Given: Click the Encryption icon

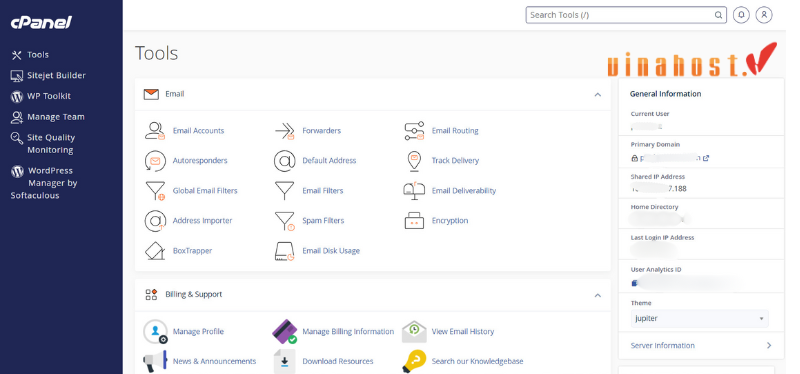Looking at the screenshot, I should (x=414, y=221).
